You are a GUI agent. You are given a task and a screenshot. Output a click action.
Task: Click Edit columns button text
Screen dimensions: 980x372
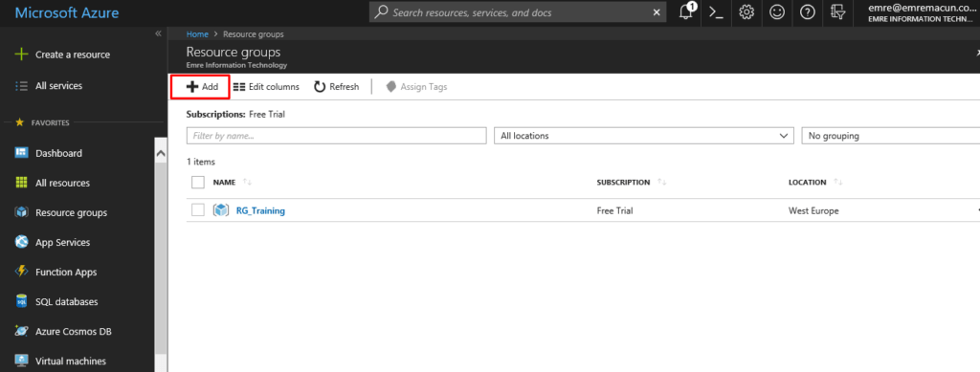pos(274,87)
